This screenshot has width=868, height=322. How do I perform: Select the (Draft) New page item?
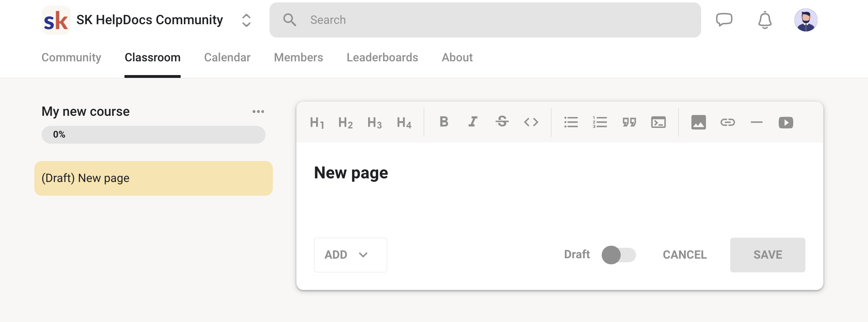[154, 178]
